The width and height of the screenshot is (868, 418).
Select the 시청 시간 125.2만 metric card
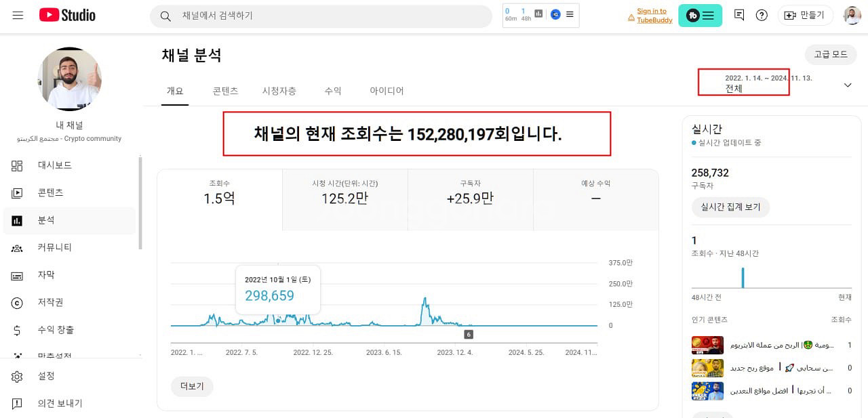coord(345,199)
